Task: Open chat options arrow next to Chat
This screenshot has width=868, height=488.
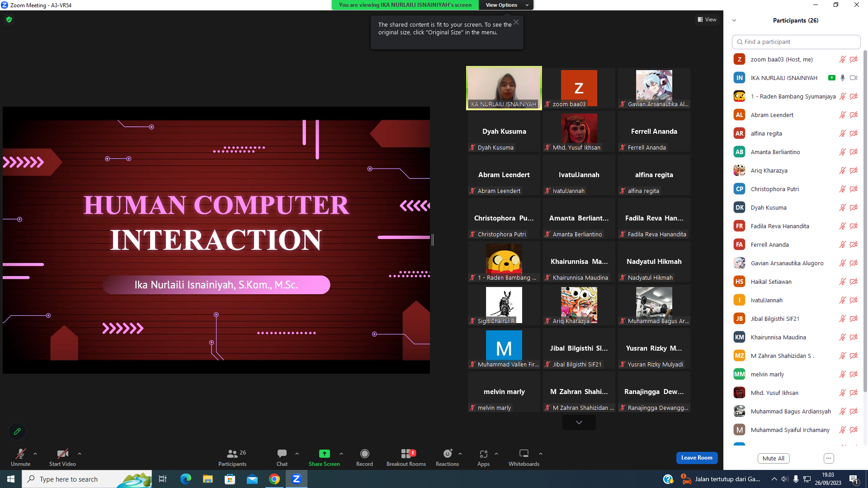Action: [x=297, y=454]
